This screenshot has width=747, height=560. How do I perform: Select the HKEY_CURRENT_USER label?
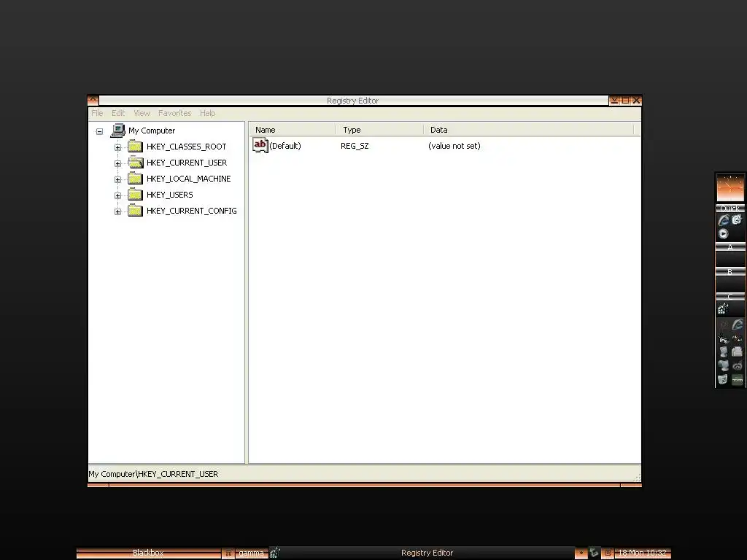tap(187, 163)
